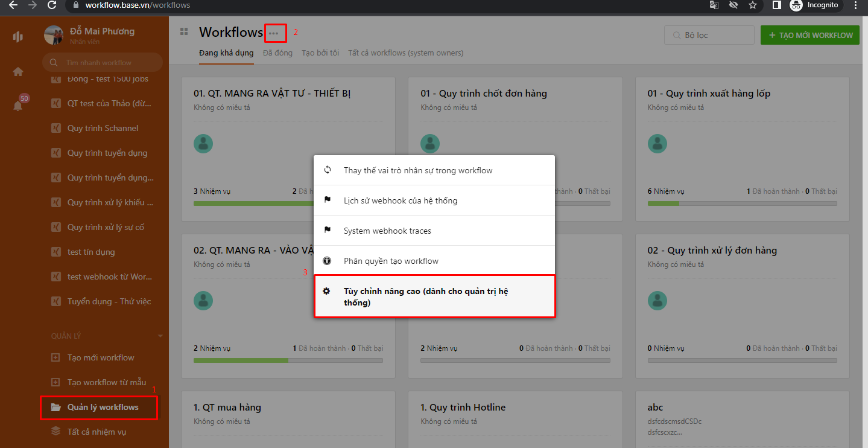Bookmark this page with the star icon

[x=752, y=5]
